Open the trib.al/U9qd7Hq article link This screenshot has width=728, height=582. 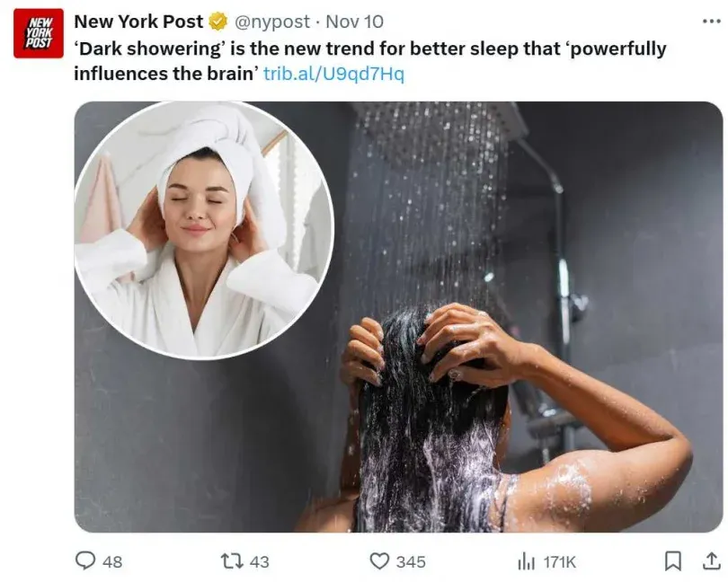[333, 74]
